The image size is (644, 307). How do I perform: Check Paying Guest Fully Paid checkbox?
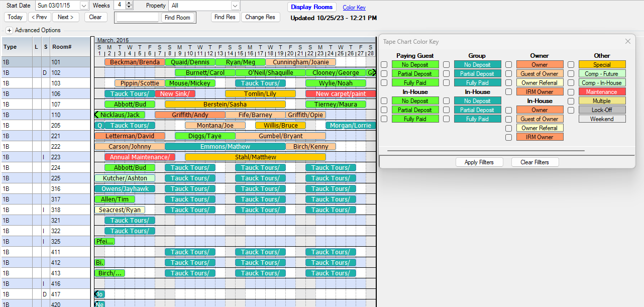(384, 83)
